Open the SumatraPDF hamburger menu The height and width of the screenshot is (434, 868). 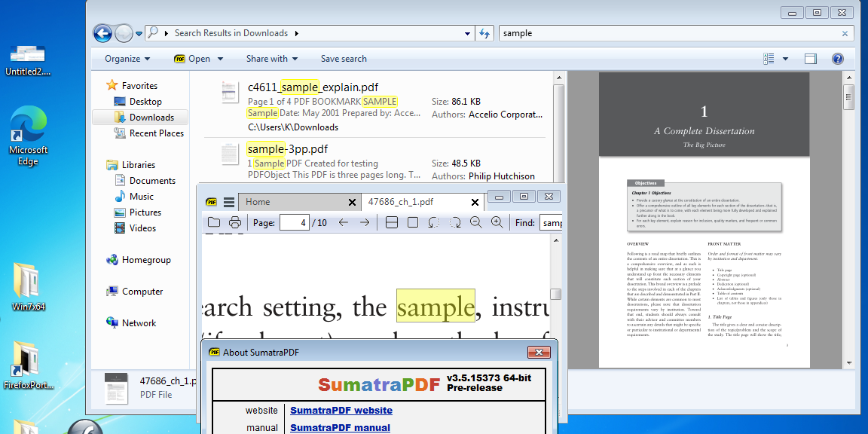228,201
